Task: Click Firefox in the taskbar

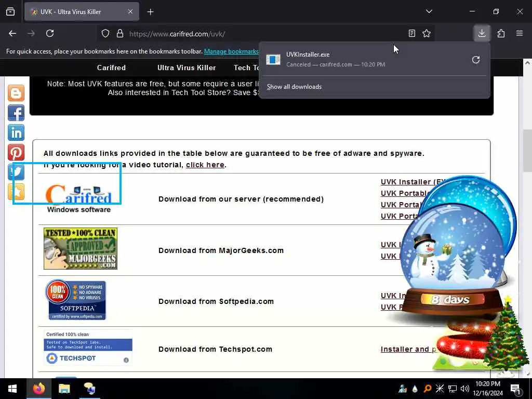Action: click(x=38, y=389)
